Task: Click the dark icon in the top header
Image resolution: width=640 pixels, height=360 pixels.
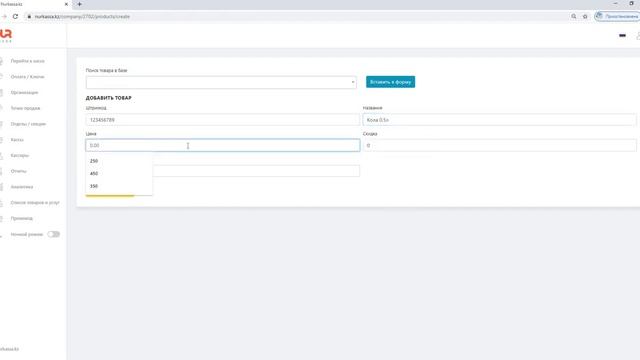Action: [622, 36]
